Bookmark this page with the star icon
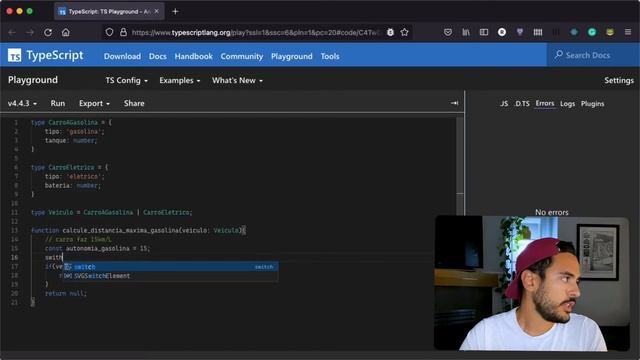Viewport: 640px width, 360px height. pyautogui.click(x=404, y=32)
